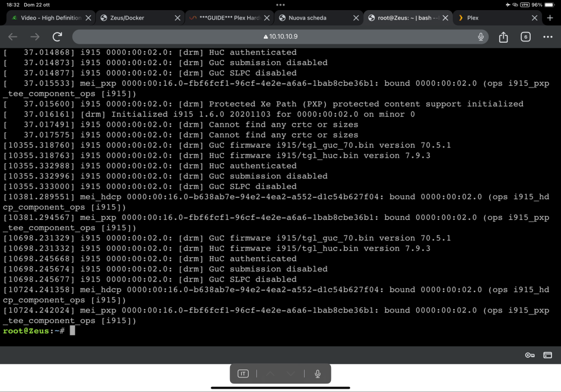The height and width of the screenshot is (392, 561).
Task: Tap next field down chevron
Action: 291,373
